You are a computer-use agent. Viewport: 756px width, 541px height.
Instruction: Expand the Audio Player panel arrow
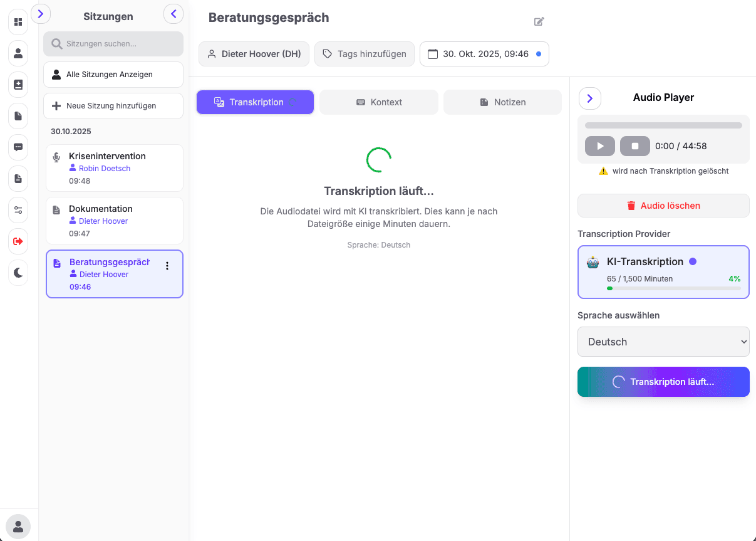pyautogui.click(x=589, y=98)
